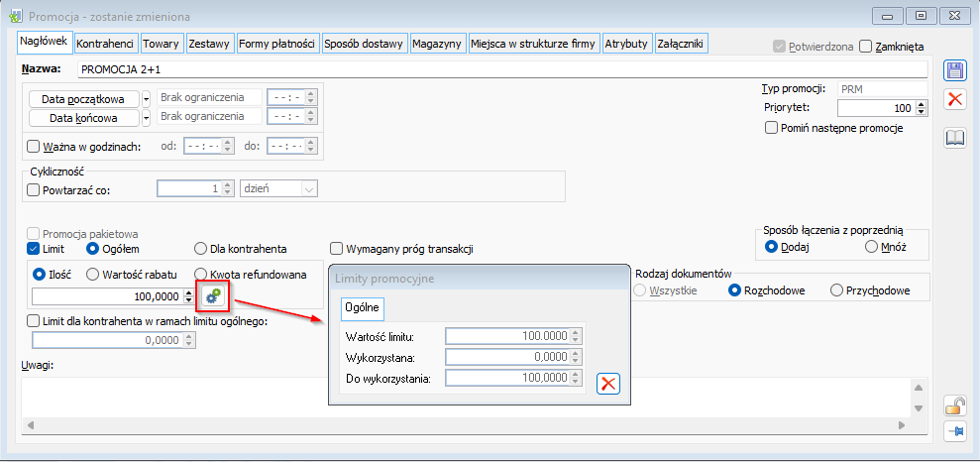Click the pin window icon
Viewport: 980px width, 462px height.
(x=954, y=431)
